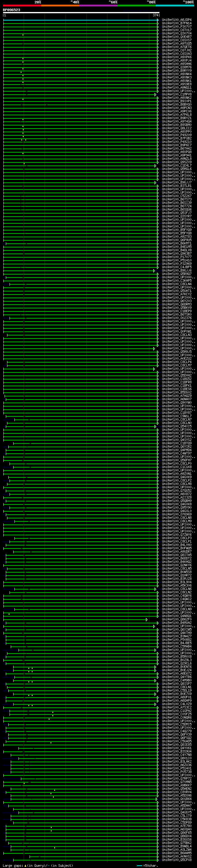Select the UniRef100_C5DMI5 label

click(x=177, y=725)
